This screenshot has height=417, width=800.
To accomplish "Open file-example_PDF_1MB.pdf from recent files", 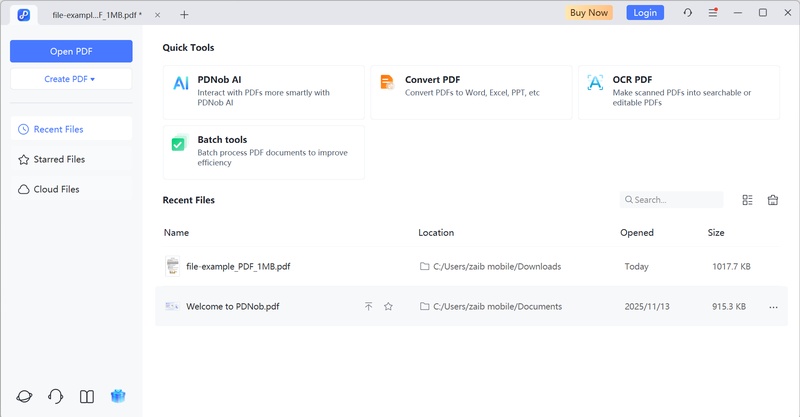I will click(238, 267).
